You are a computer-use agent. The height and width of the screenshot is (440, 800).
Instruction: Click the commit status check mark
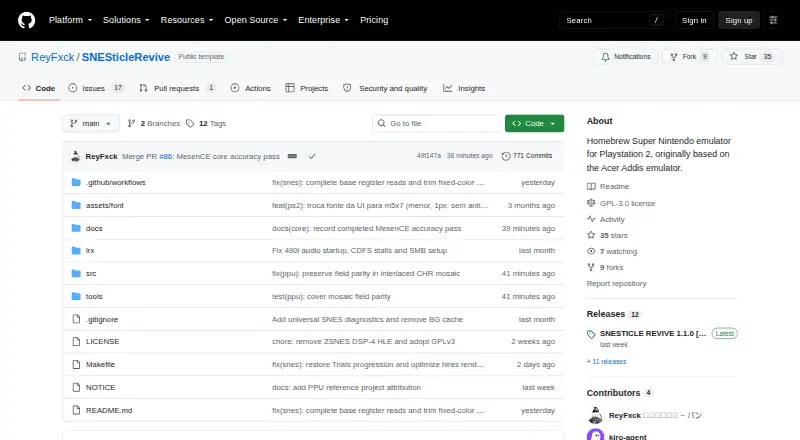(x=312, y=156)
